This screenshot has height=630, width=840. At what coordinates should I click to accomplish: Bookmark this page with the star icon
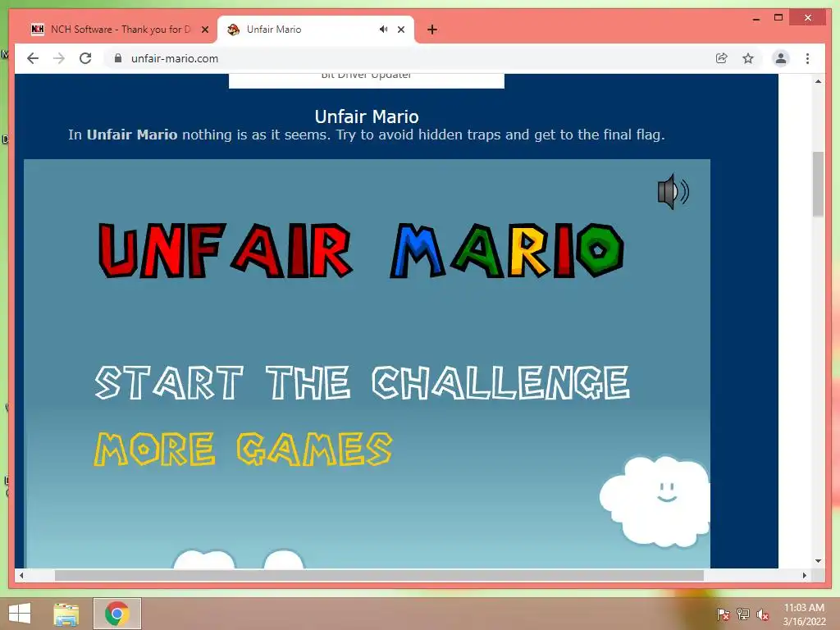tap(748, 58)
